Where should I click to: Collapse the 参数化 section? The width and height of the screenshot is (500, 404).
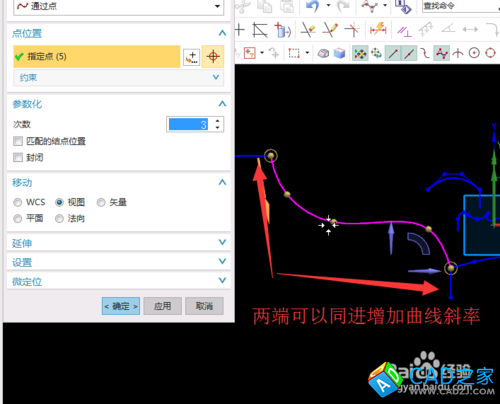(222, 104)
